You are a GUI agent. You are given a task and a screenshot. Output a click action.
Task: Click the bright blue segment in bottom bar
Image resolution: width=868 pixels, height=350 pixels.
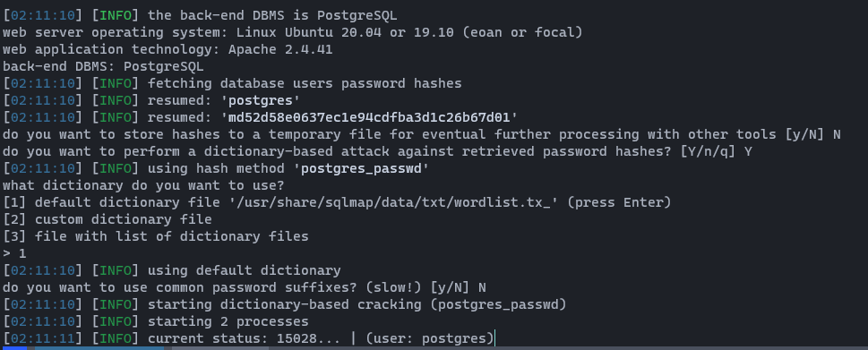point(13,348)
